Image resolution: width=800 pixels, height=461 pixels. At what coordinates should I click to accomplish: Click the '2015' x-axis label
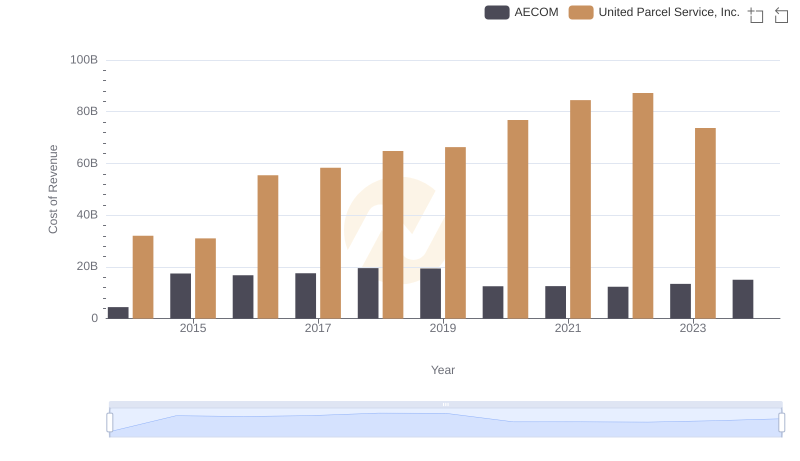point(193,328)
